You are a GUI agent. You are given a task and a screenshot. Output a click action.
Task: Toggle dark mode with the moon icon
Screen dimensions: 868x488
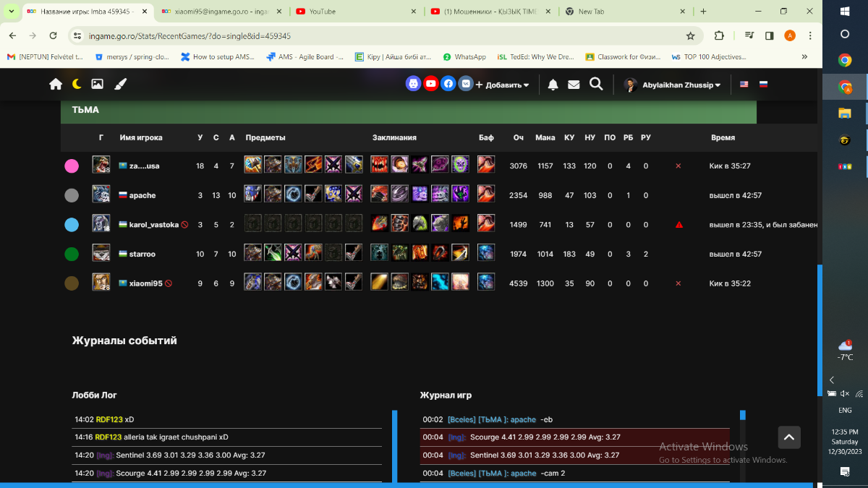[77, 84]
